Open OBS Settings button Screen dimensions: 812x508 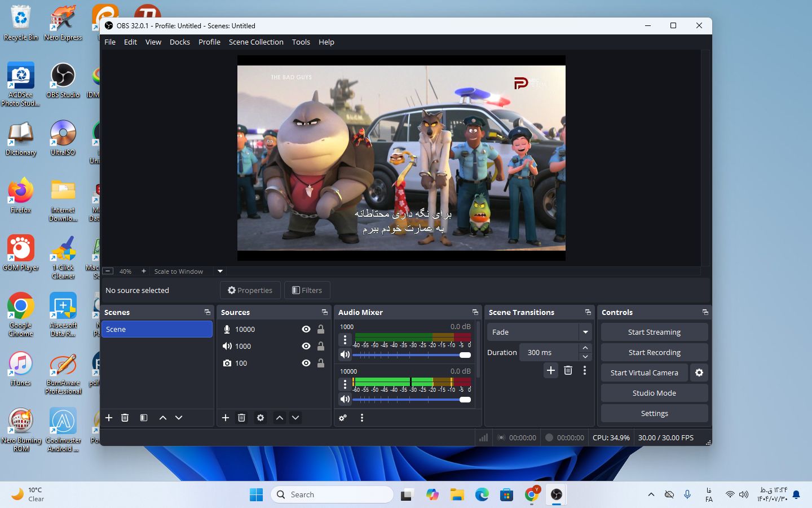click(x=654, y=413)
